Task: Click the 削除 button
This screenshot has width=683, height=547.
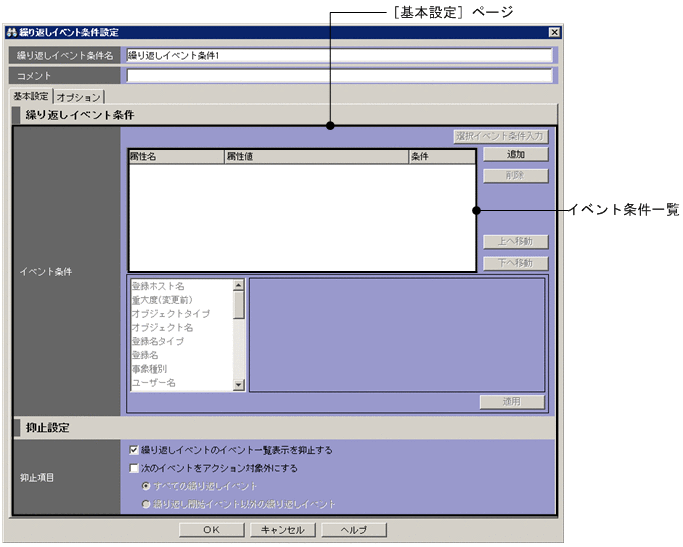Action: coord(515,176)
